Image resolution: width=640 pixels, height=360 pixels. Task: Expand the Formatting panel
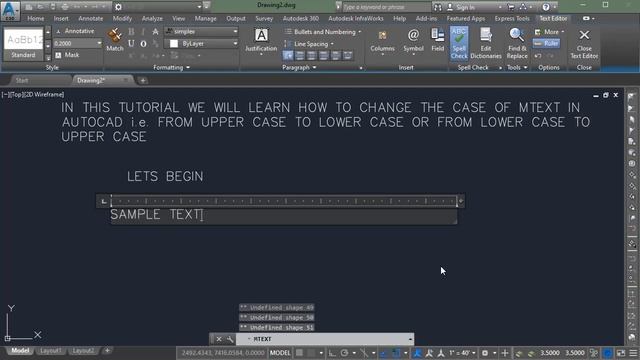coord(171,67)
